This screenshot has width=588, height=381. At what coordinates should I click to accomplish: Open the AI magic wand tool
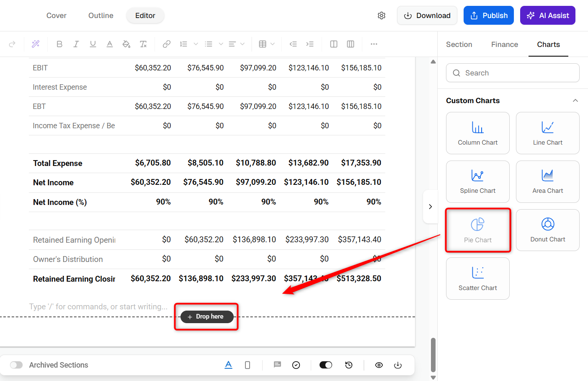(x=36, y=44)
